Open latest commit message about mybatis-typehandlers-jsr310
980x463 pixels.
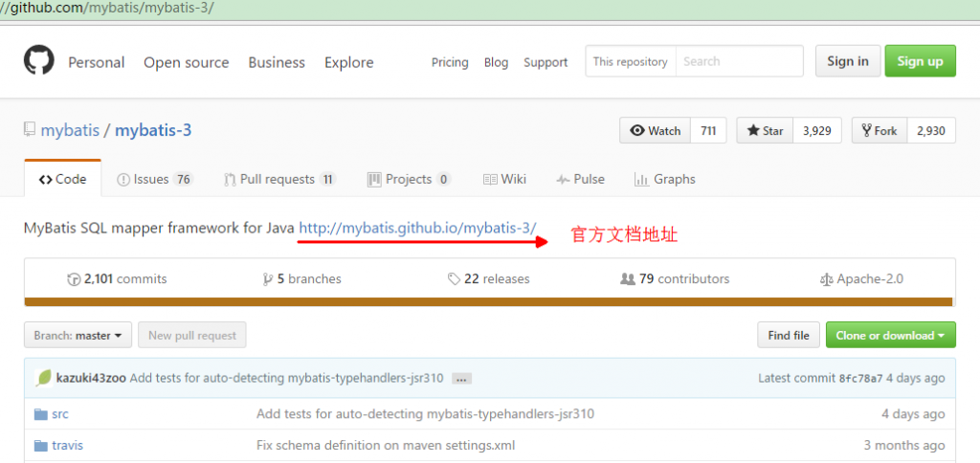[x=286, y=378]
